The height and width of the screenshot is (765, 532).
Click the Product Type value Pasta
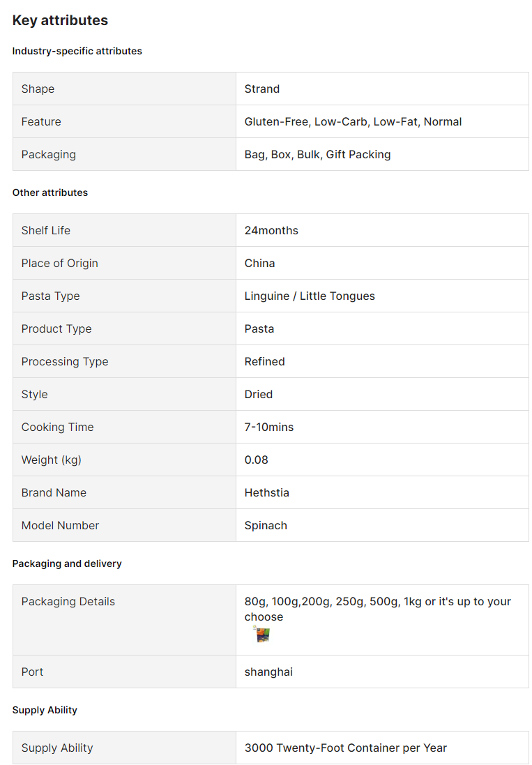259,329
